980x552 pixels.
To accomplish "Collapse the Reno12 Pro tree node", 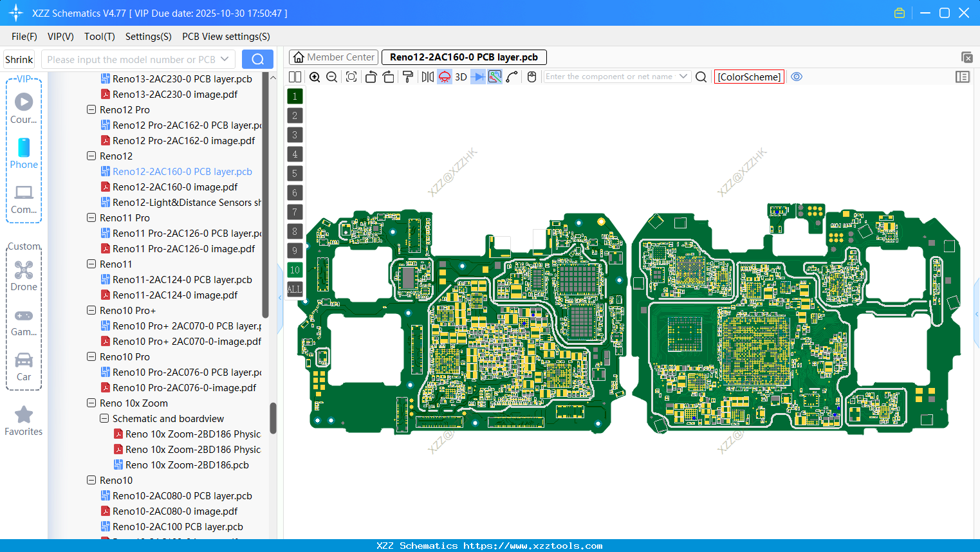I will tap(91, 109).
